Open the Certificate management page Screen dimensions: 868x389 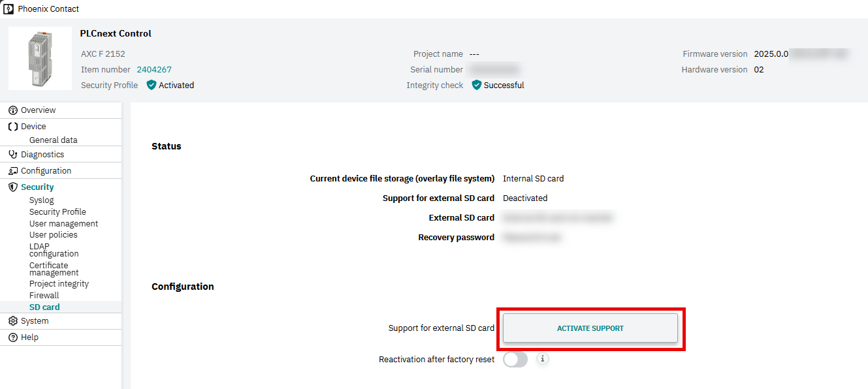pyautogui.click(x=54, y=269)
